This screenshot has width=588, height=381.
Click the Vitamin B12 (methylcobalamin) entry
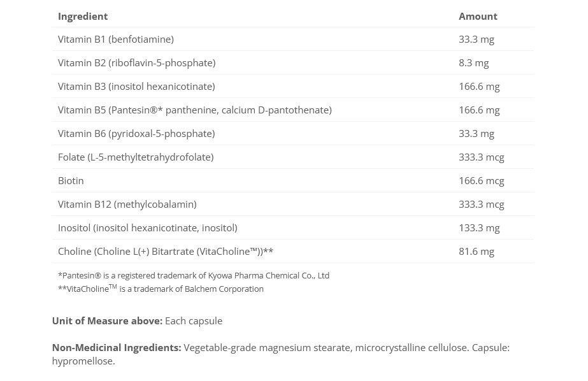pos(127,204)
